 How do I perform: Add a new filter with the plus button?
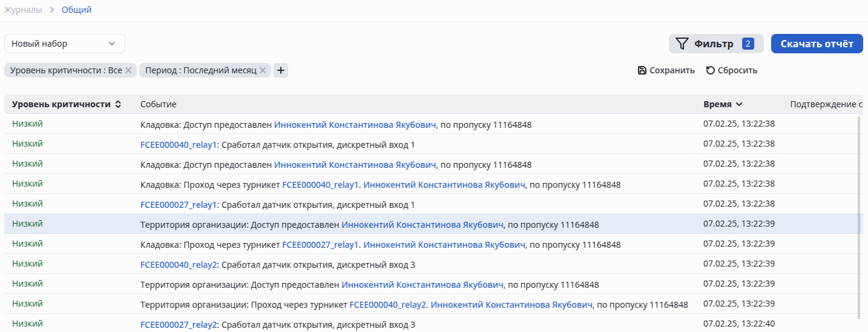tap(280, 70)
